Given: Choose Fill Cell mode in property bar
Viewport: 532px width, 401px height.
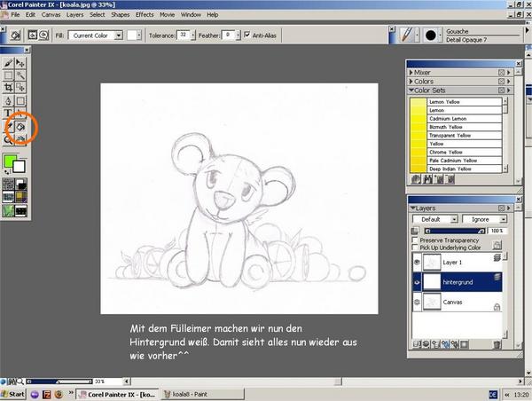Looking at the screenshot, I should coord(43,35).
